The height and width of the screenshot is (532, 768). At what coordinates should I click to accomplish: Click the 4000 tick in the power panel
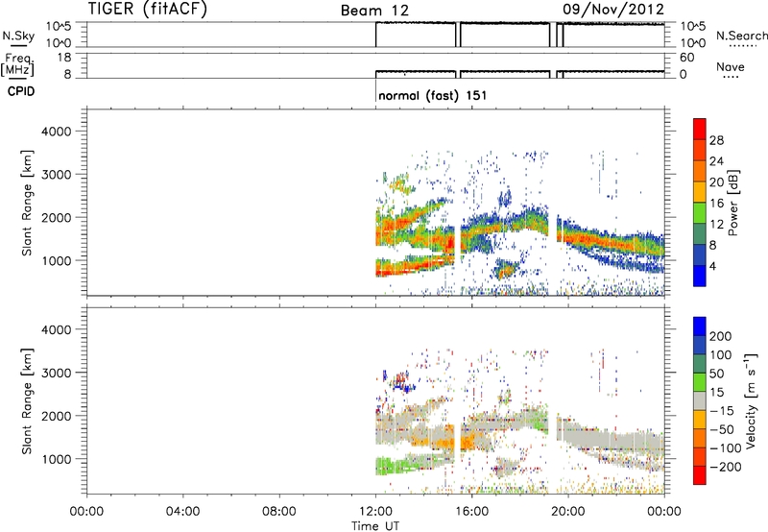[57, 132]
